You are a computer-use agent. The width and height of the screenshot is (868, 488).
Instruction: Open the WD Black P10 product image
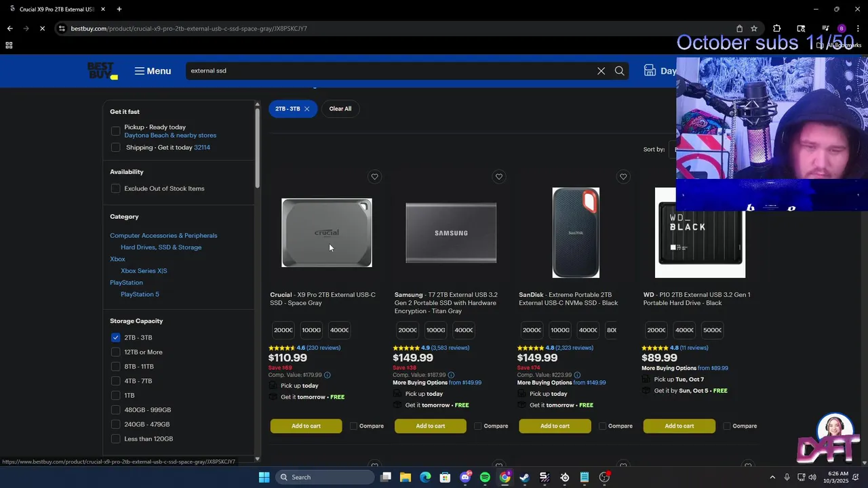pos(700,232)
